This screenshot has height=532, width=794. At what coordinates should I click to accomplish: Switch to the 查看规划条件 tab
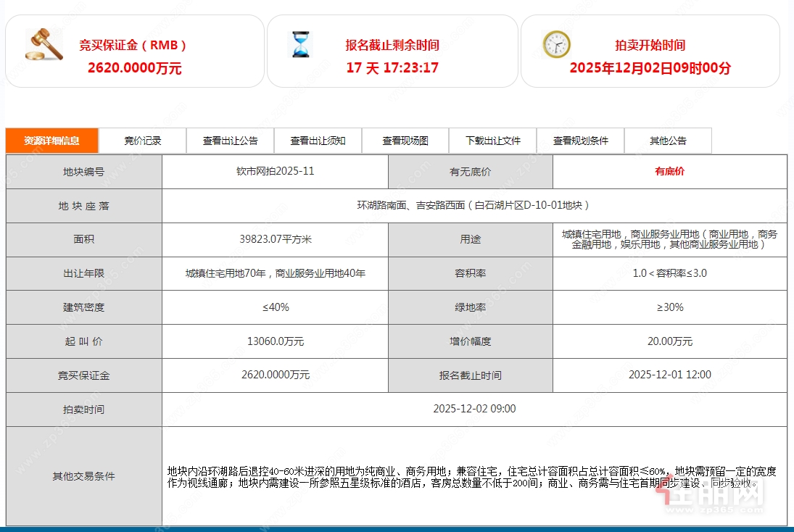[581, 141]
